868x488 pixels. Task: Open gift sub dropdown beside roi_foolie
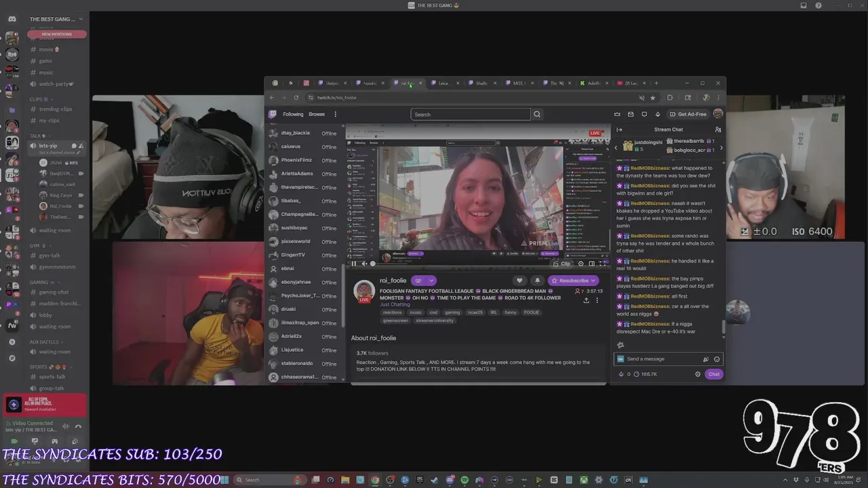click(x=431, y=281)
